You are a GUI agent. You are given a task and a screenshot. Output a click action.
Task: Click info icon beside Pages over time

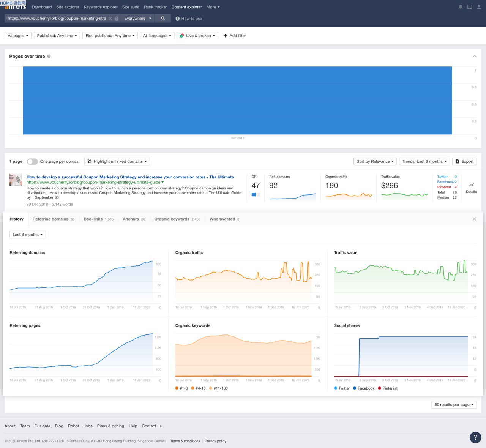point(49,56)
